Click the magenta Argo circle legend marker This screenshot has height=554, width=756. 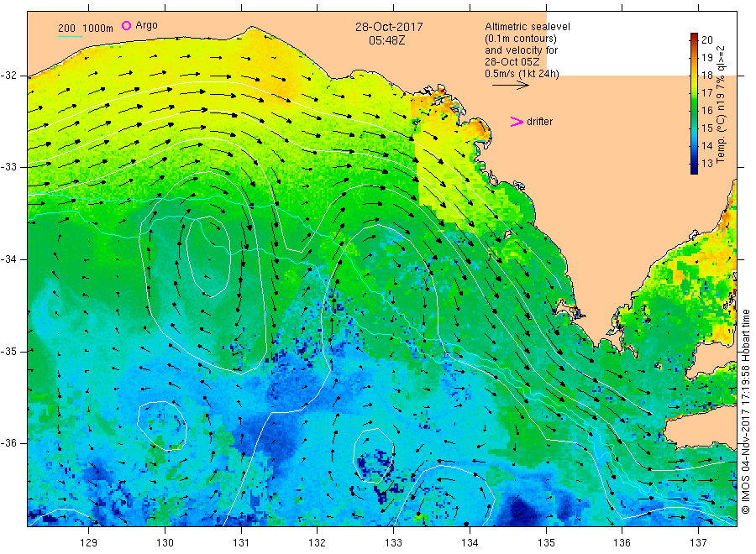coord(126,25)
